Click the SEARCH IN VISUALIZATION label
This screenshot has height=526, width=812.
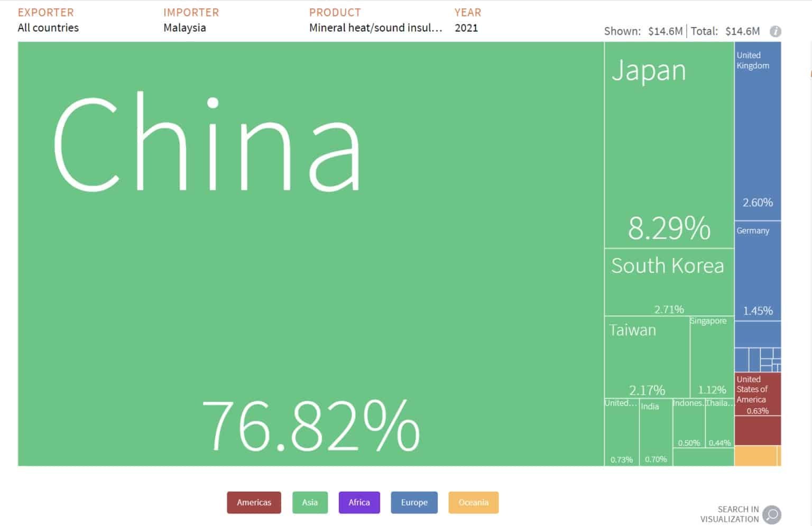pyautogui.click(x=730, y=514)
